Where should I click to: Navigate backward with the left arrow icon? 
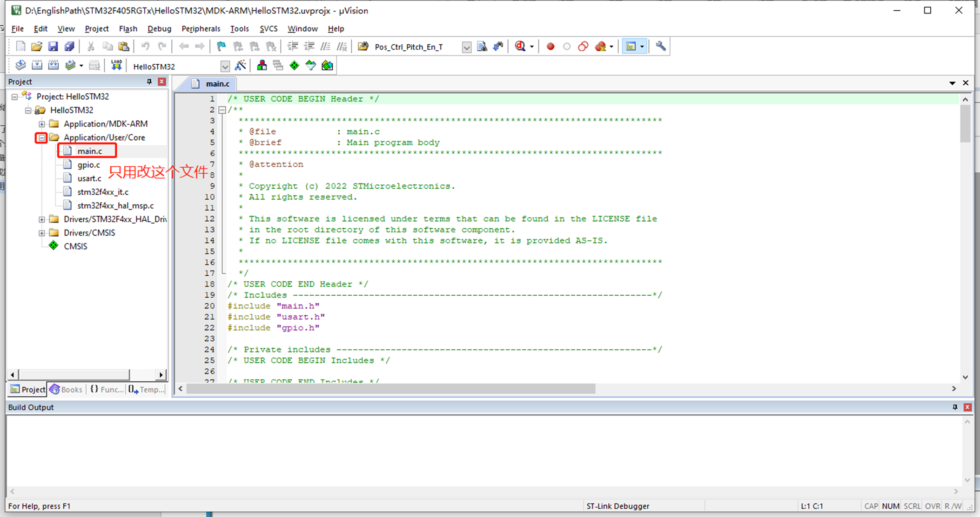click(x=184, y=47)
